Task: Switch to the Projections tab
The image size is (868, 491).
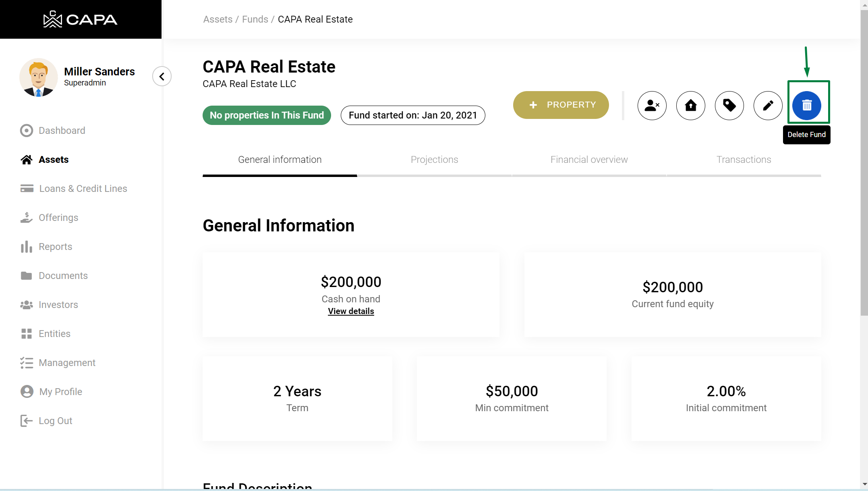Action: 434,160
